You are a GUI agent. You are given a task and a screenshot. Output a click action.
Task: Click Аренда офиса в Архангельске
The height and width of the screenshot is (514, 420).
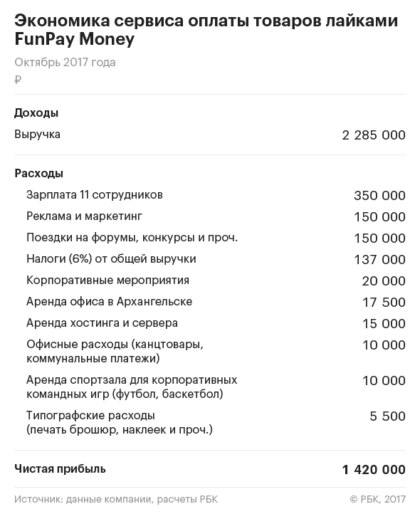[x=109, y=302]
